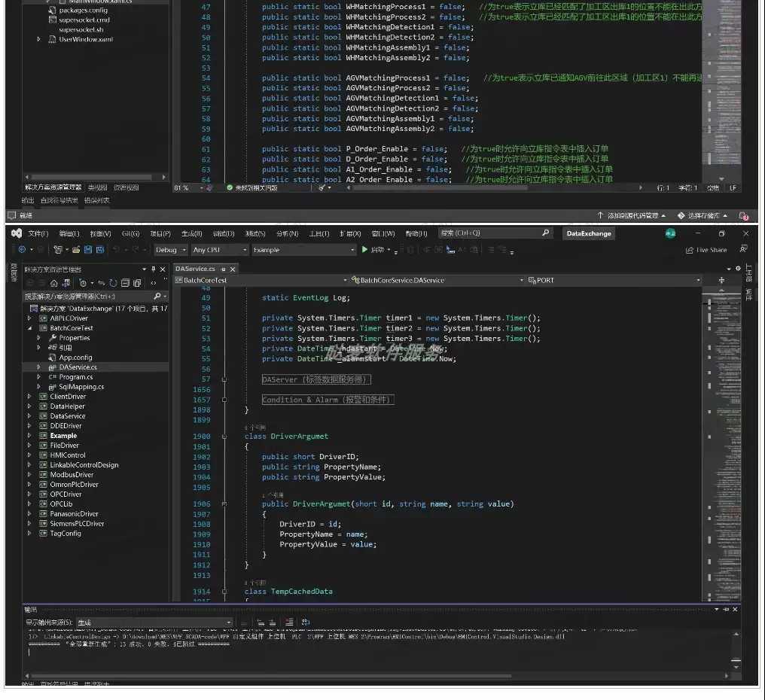Open the Any CPU platform dropdown
The image size is (765, 700).
click(220, 250)
